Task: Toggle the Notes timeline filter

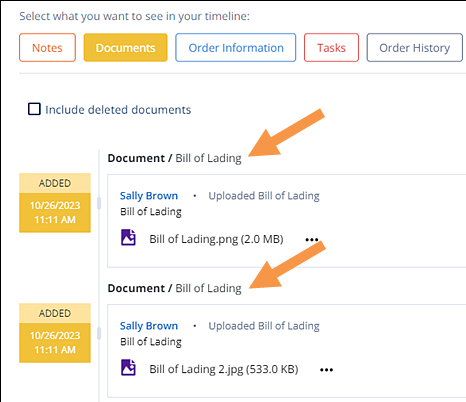Action: tap(47, 48)
